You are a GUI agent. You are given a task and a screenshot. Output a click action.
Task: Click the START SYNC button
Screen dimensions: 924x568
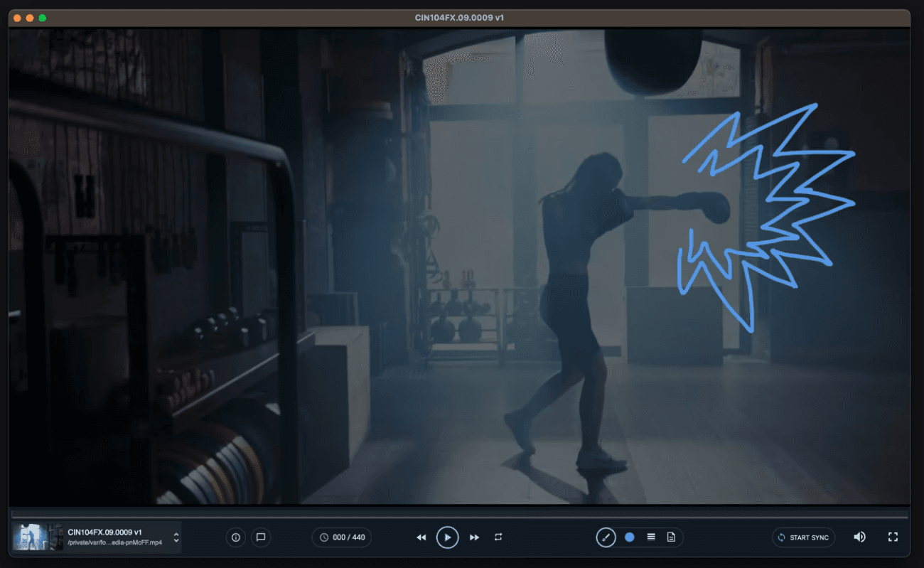(803, 537)
